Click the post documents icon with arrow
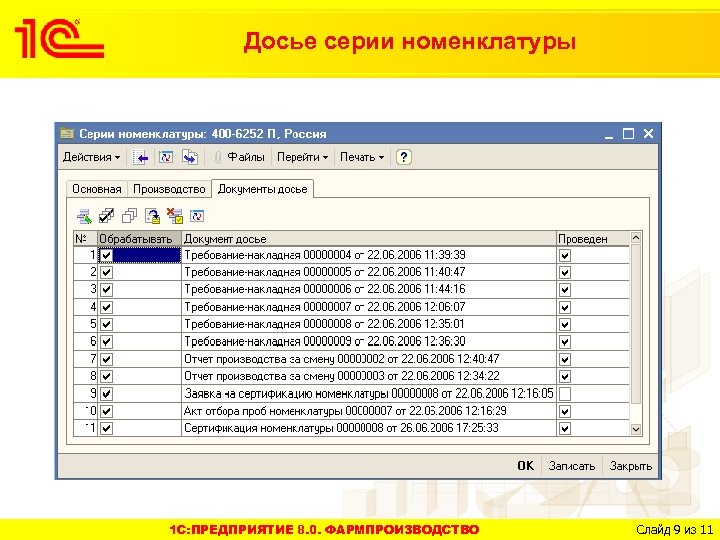 coord(152,216)
